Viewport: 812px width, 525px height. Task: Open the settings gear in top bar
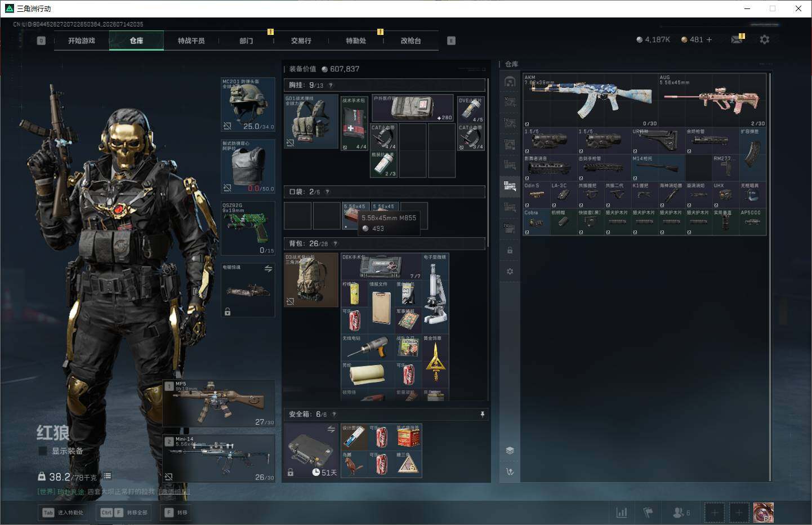(x=764, y=39)
